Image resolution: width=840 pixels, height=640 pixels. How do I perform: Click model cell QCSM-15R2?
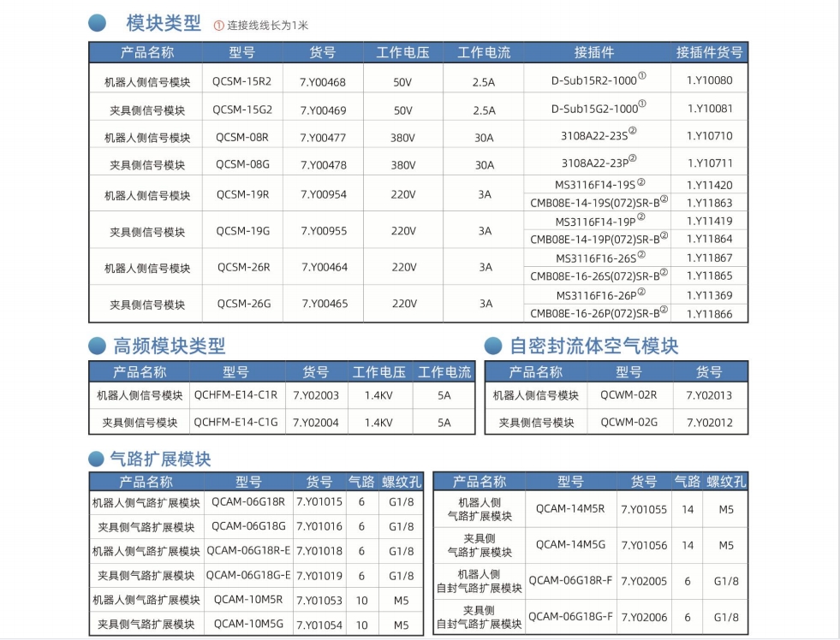tap(242, 80)
